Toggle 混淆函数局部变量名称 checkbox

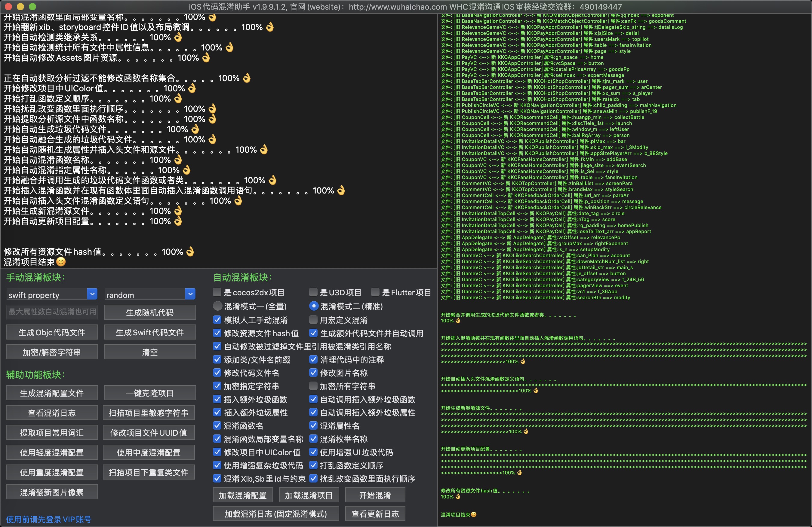(x=217, y=439)
